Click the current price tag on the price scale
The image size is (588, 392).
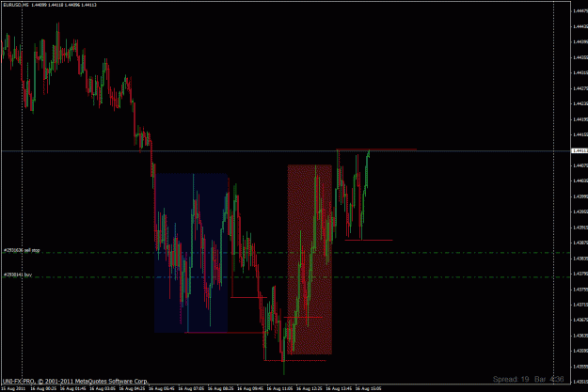click(x=580, y=150)
